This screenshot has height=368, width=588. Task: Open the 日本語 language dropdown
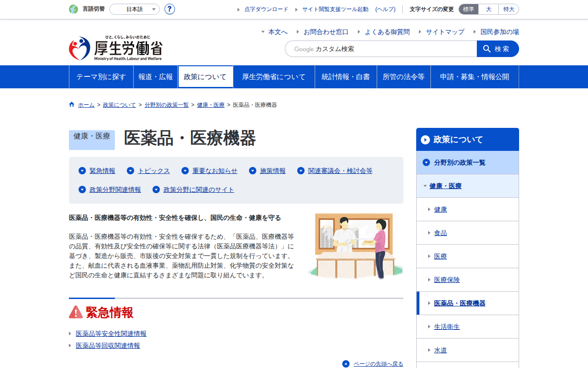(135, 9)
